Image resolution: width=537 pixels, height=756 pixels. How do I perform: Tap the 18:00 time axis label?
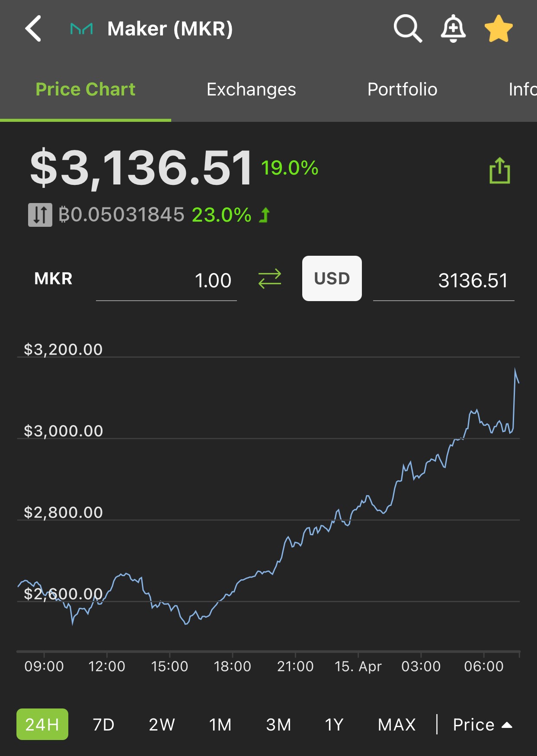tap(233, 667)
